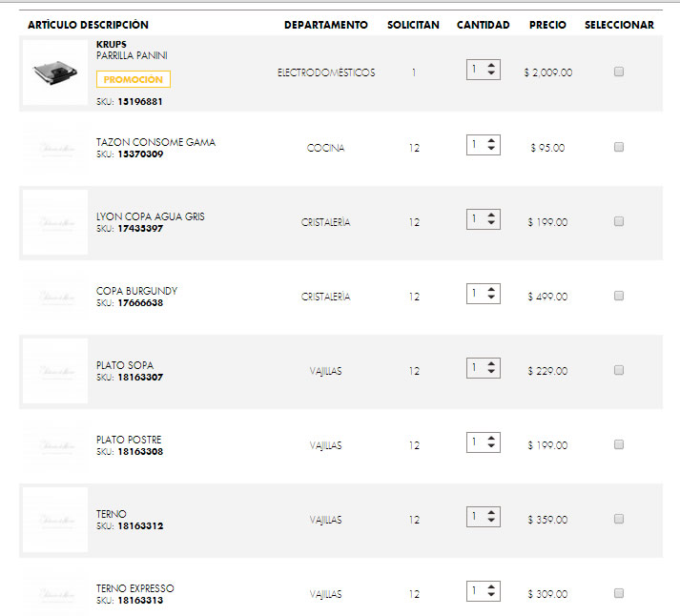680x616 pixels.
Task: Change quantity stepper for Plato Sopa
Action: click(x=484, y=368)
